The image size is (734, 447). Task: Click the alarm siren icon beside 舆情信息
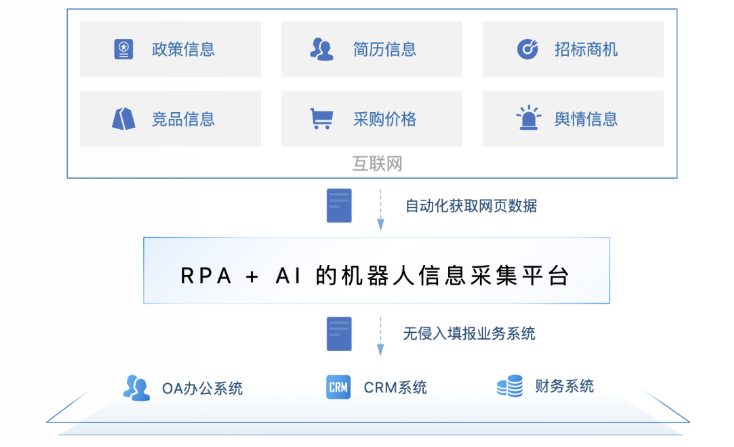click(x=528, y=117)
